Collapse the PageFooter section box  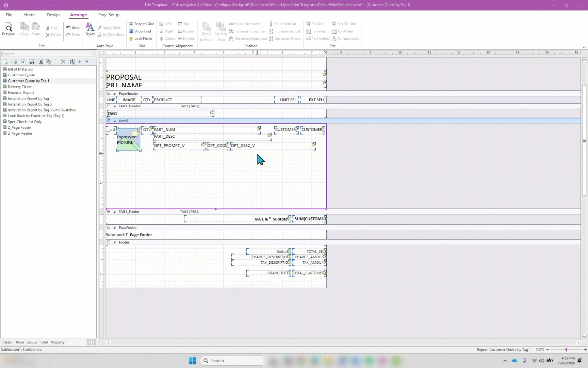point(109,227)
